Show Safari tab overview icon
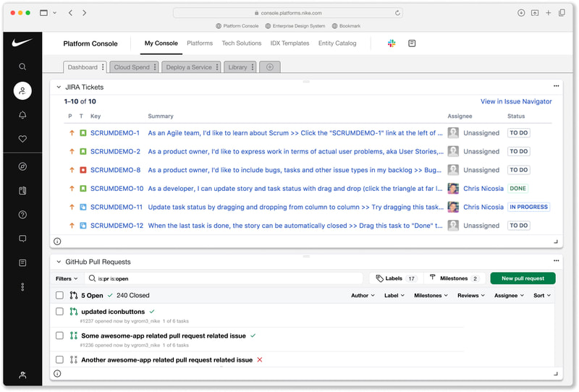 pos(562,13)
